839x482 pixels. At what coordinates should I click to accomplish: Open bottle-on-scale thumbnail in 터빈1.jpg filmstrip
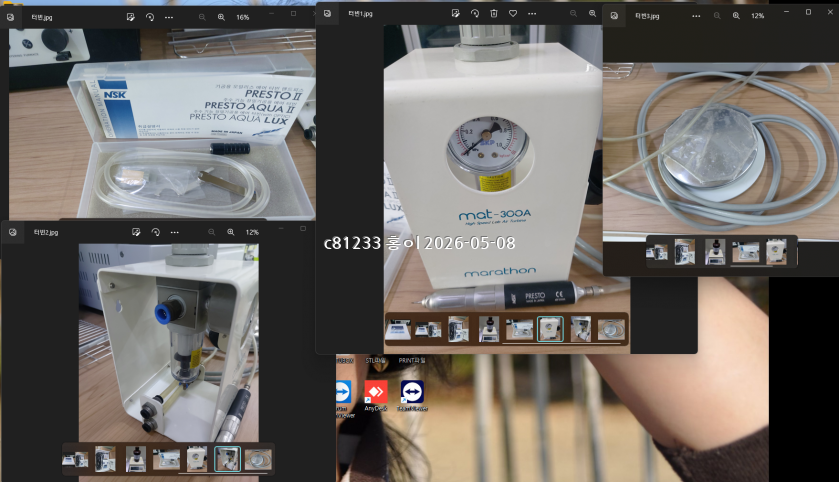click(x=489, y=329)
